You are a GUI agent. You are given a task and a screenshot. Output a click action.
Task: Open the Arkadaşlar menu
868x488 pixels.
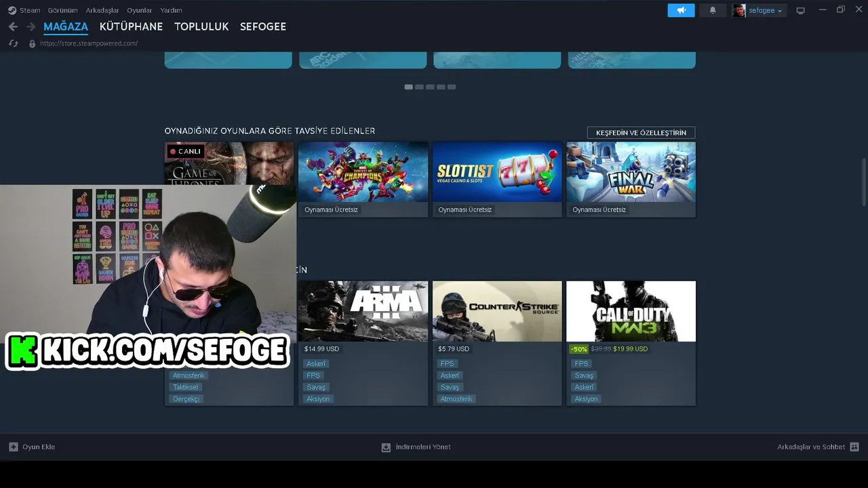click(102, 10)
